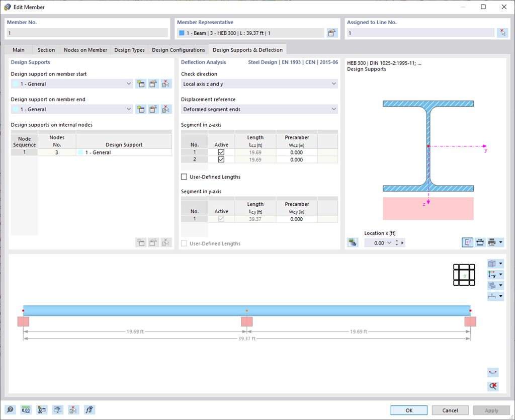Open edit dialog for member end support
The image size is (515, 420).
[x=153, y=109]
